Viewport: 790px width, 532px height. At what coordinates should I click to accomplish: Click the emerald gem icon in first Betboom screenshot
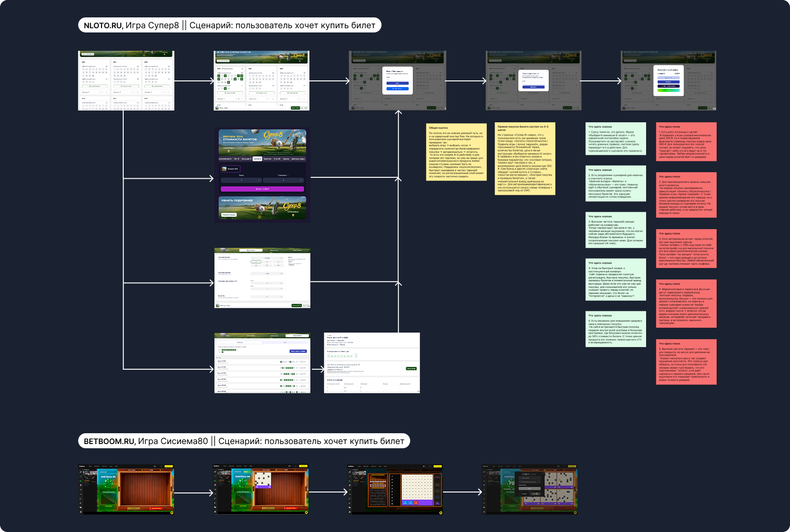[108, 483]
